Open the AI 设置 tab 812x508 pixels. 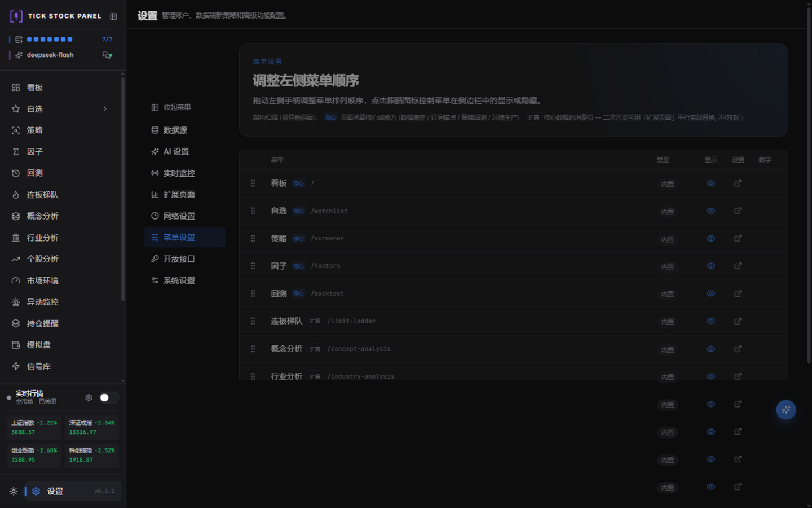[x=184, y=152]
